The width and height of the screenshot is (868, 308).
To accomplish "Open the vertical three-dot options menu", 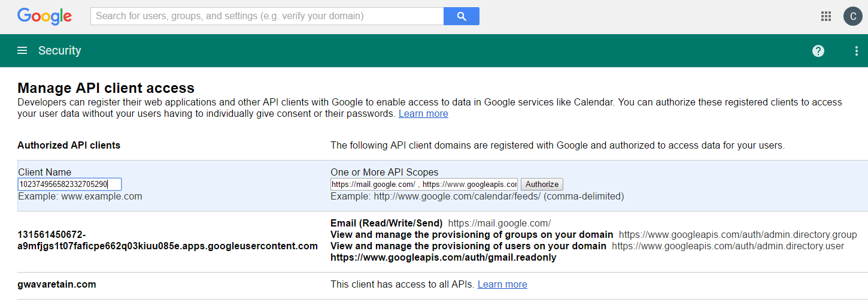I will pos(856,51).
